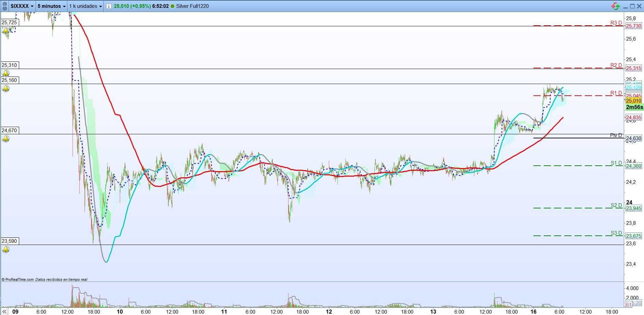This screenshot has width=644, height=315.
Task: Click the R3 D resistance pivot label
Action: 616,23
